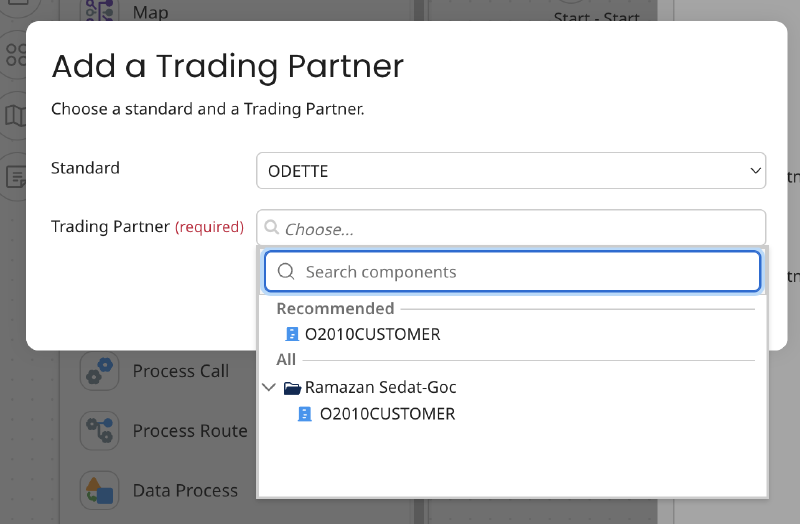Click the Process Route label

[x=190, y=431]
